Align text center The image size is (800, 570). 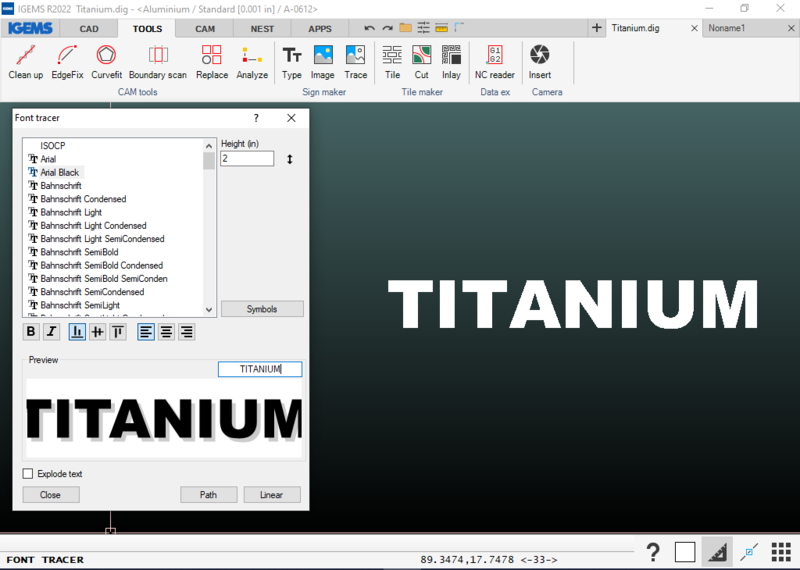click(166, 332)
